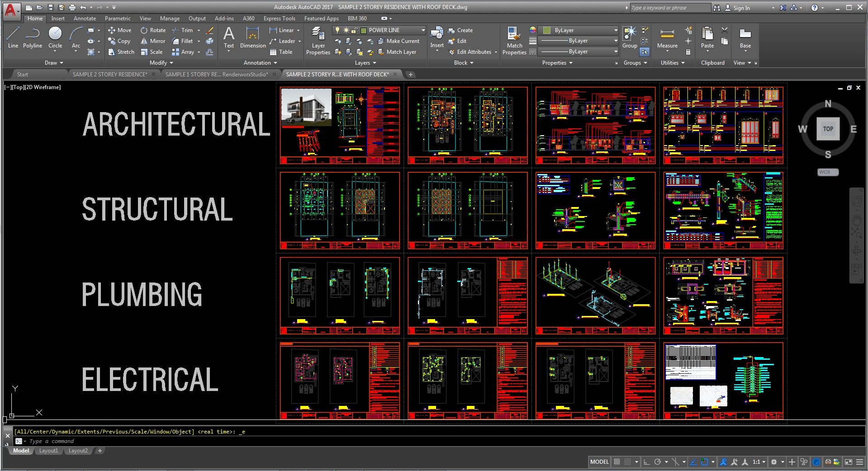Toggle the layer lock icon in layer dropdown
Image resolution: width=868 pixels, height=471 pixels.
[x=355, y=30]
